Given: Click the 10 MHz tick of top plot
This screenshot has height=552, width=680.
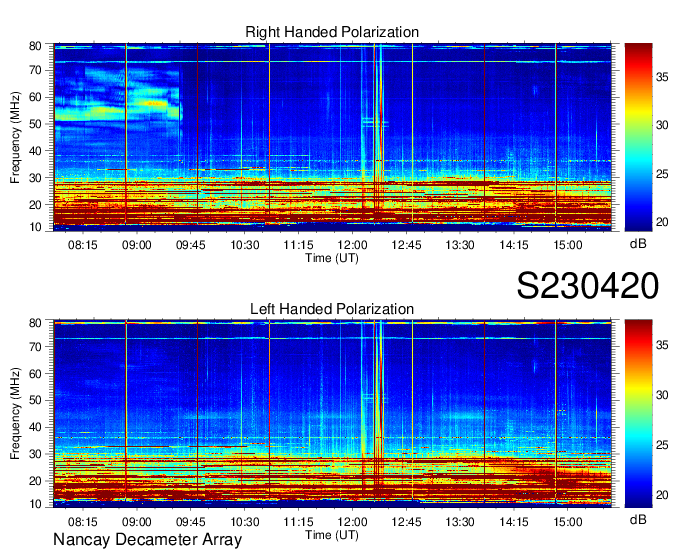Looking at the screenshot, I should click(x=35, y=227).
